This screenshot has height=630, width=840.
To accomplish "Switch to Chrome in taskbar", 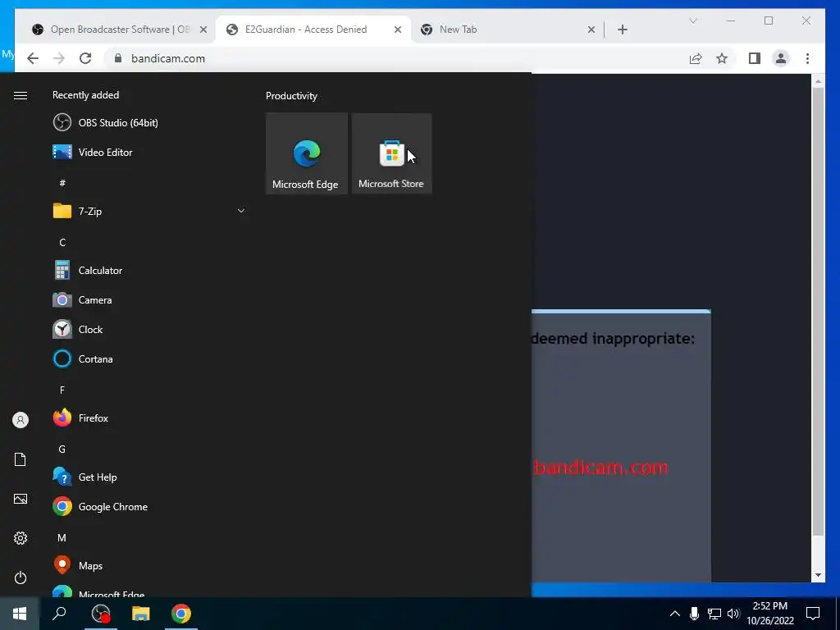I will coord(181,614).
